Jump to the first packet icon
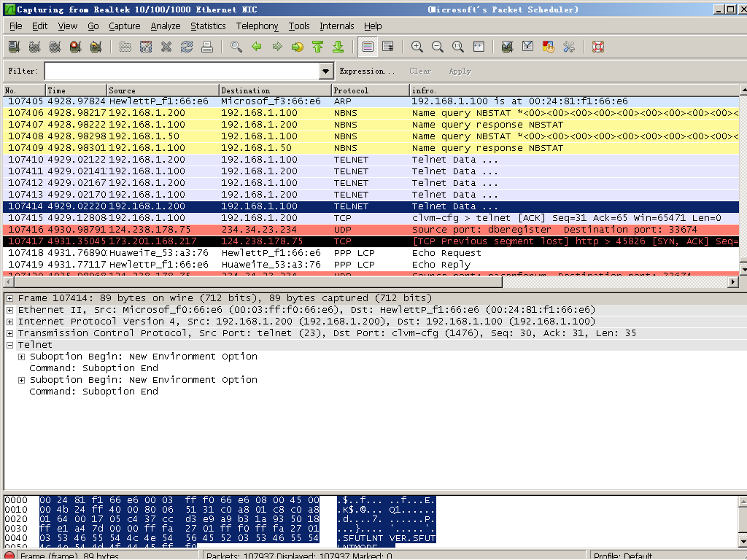This screenshot has height=560, width=747. click(x=318, y=47)
